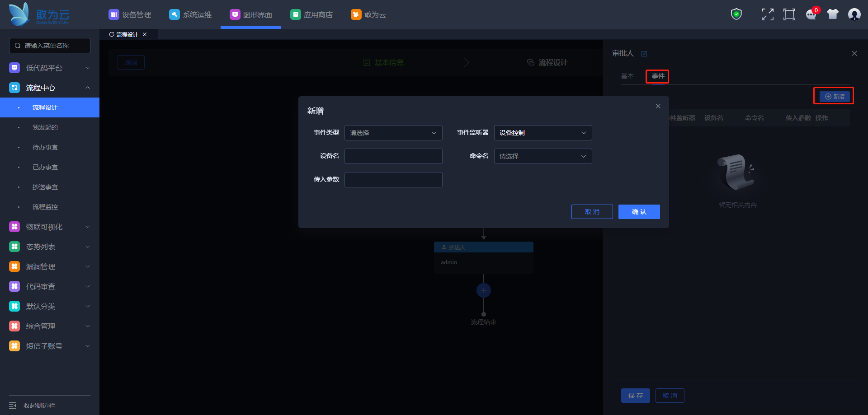Close the 新增 dialog
868x415 pixels.
click(658, 106)
